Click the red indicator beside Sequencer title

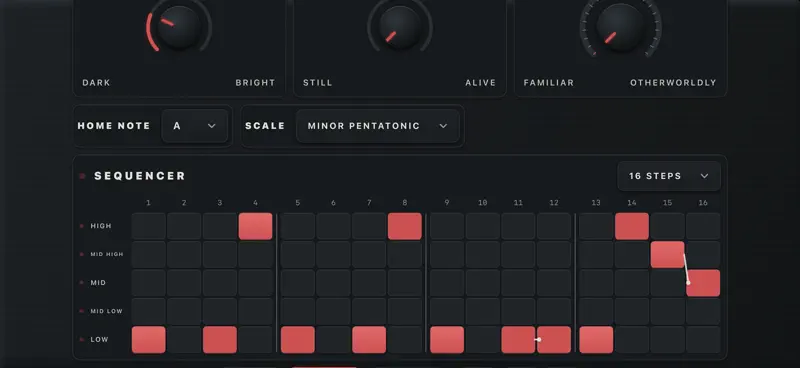click(x=82, y=176)
